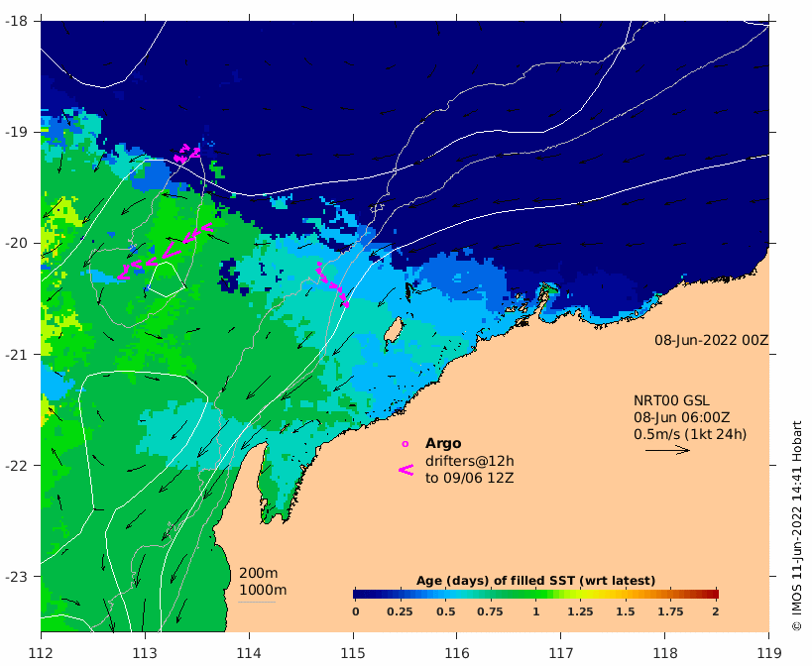
Task: Click the '1000m' depth contour label
Action: (x=263, y=590)
